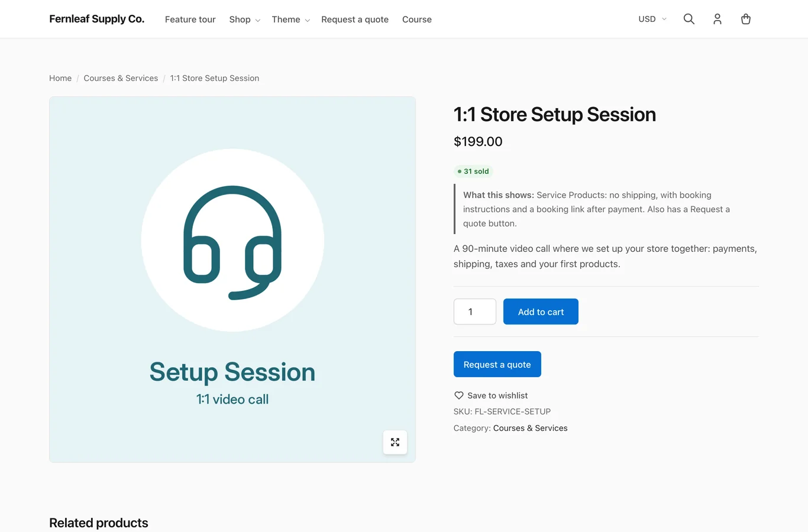This screenshot has height=532, width=808.
Task: Click the Related products heading
Action: pos(99,523)
